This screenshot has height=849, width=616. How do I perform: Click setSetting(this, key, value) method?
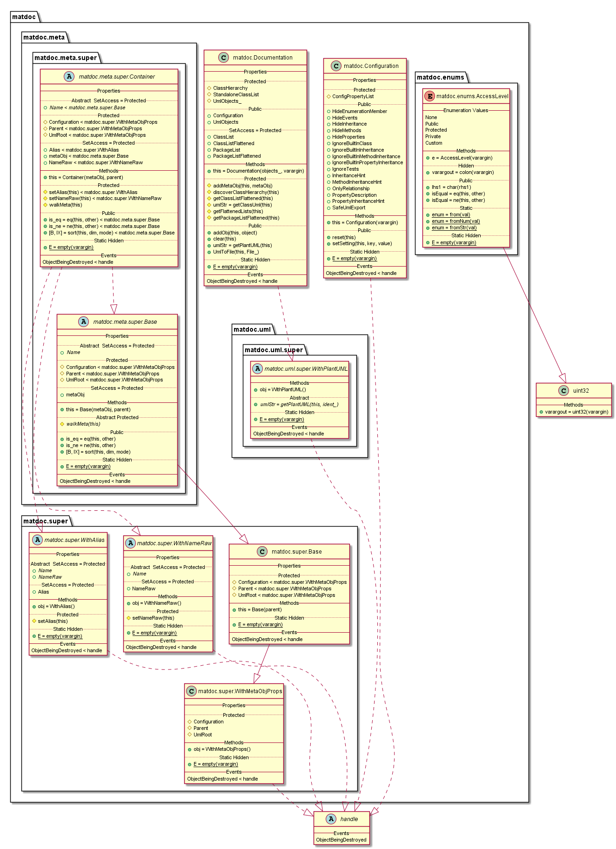362,244
